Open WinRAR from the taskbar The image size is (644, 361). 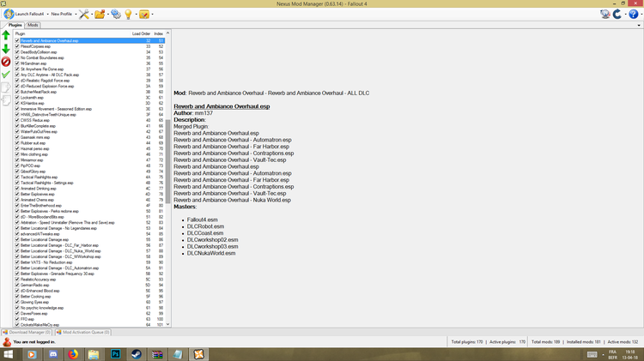pyautogui.click(x=157, y=354)
